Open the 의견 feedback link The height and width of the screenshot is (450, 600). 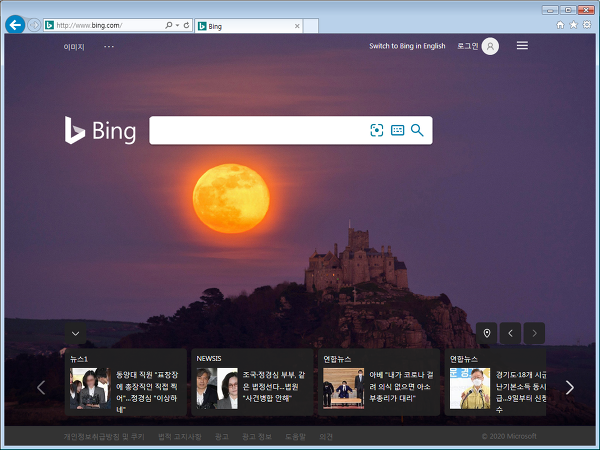(x=326, y=437)
